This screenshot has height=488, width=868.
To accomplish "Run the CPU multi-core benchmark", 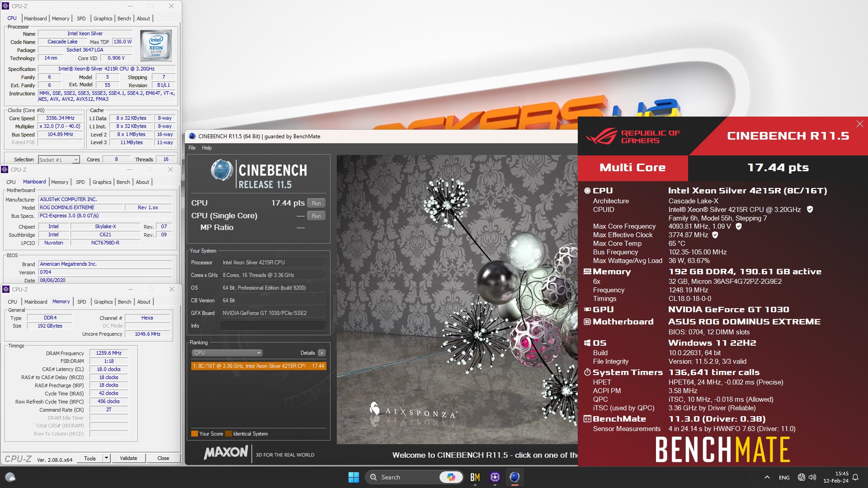I will pyautogui.click(x=316, y=203).
